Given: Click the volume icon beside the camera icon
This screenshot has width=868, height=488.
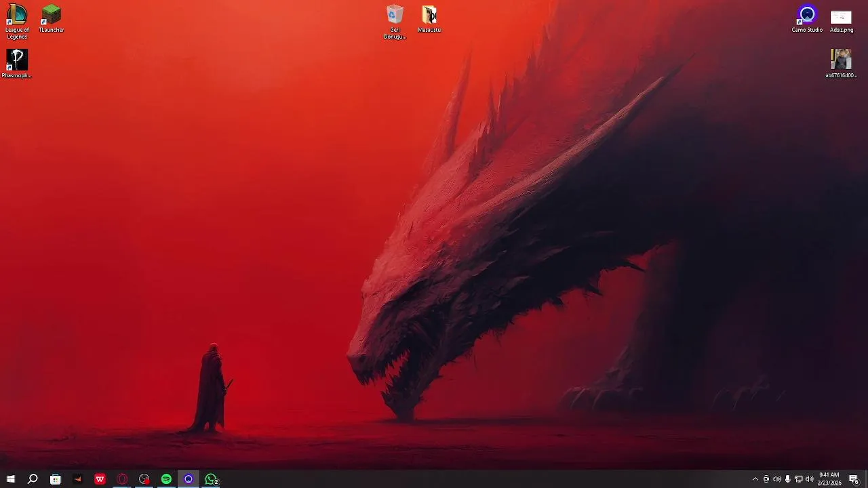Looking at the screenshot, I should click(777, 479).
